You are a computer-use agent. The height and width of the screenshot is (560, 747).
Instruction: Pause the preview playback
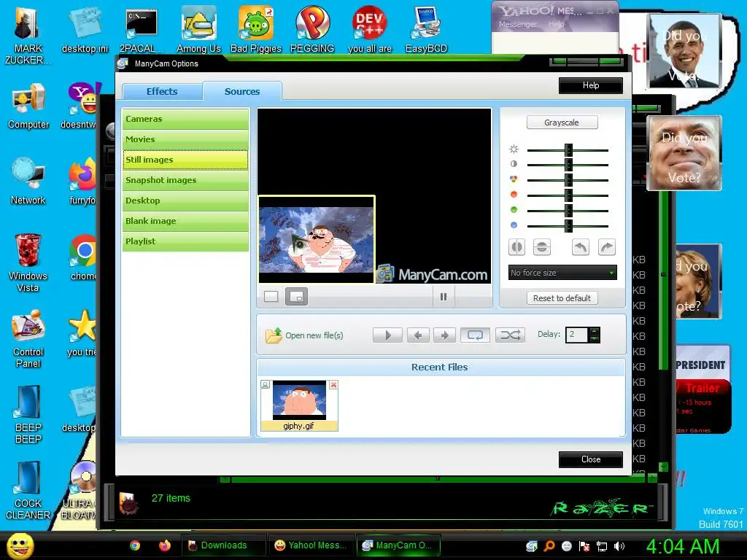click(x=444, y=297)
